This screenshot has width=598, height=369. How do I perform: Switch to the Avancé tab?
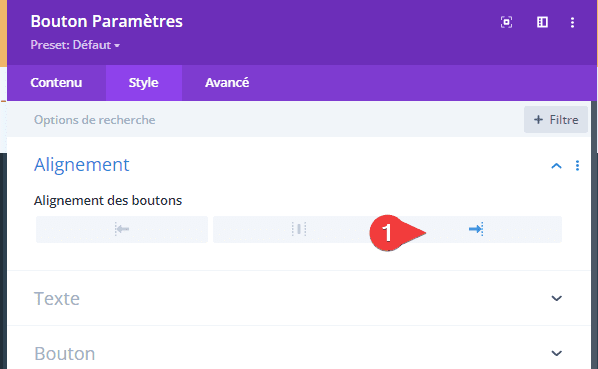coord(227,83)
